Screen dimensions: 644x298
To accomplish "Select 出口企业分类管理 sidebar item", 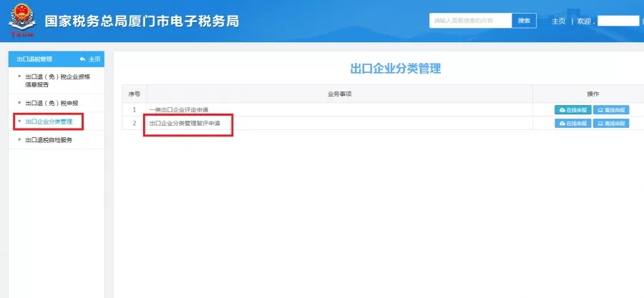I will point(49,121).
